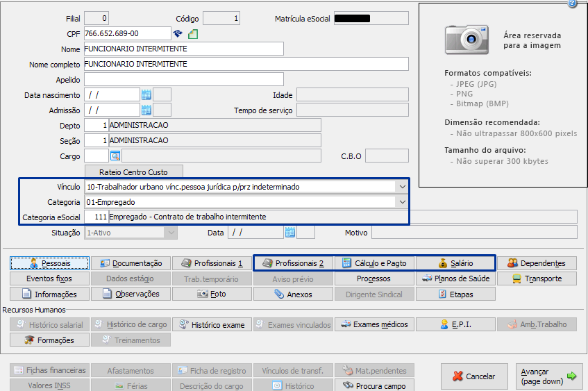Open calendar for Admissão date
Screen dimensions: 588x391
[x=146, y=110]
